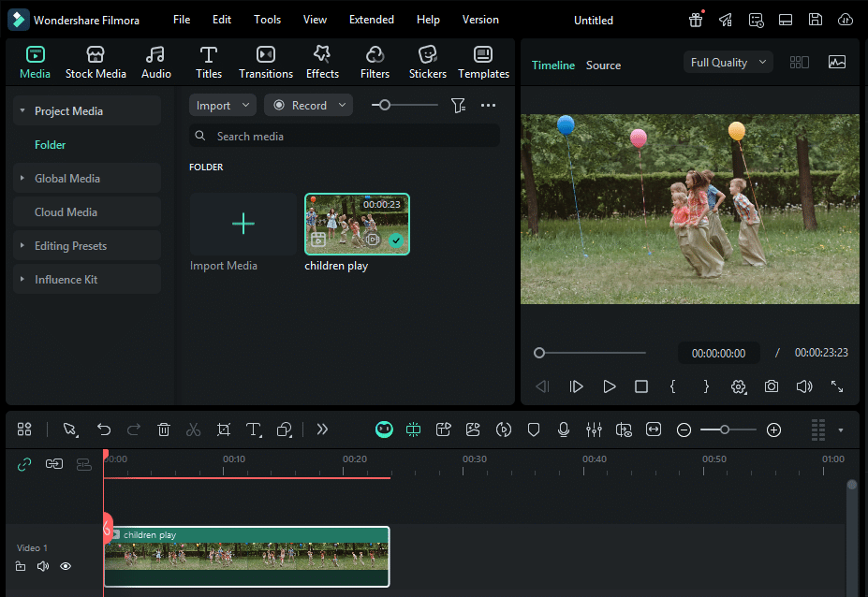Mute the Video 1 track audio
868x597 pixels.
point(43,566)
